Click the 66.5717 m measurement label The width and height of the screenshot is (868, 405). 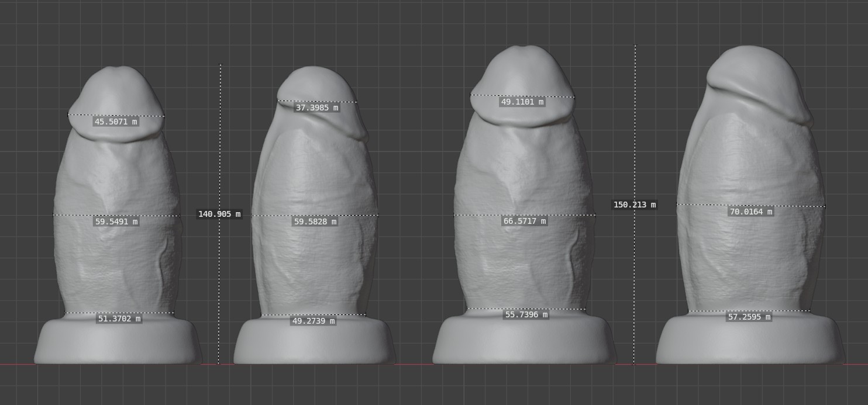click(x=524, y=221)
